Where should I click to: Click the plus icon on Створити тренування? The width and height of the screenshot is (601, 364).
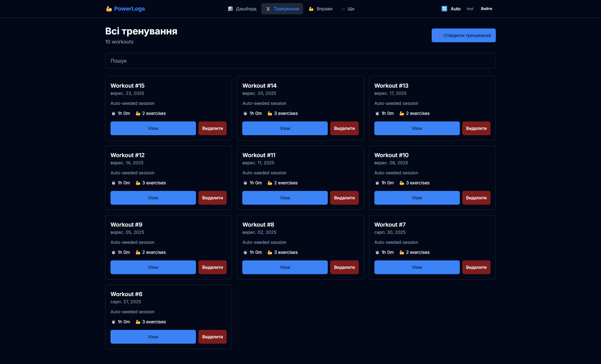coord(439,35)
